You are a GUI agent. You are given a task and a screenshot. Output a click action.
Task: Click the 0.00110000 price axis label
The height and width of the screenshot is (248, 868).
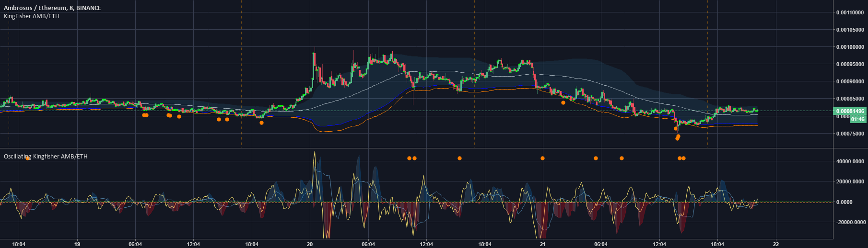point(850,12)
